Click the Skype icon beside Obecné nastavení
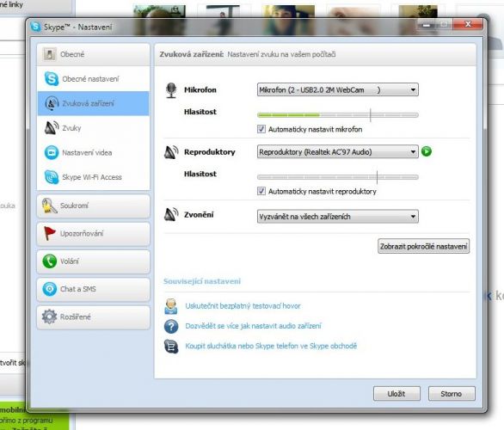 (x=52, y=79)
